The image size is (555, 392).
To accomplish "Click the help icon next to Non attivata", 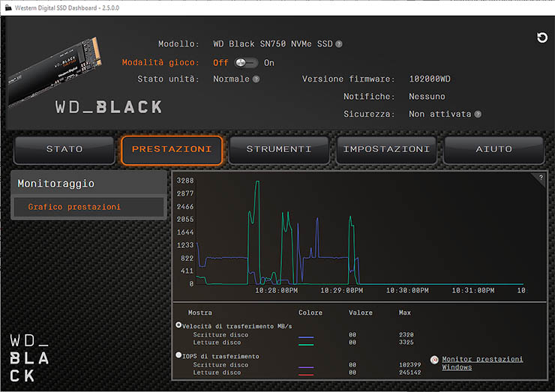I will click(x=478, y=115).
